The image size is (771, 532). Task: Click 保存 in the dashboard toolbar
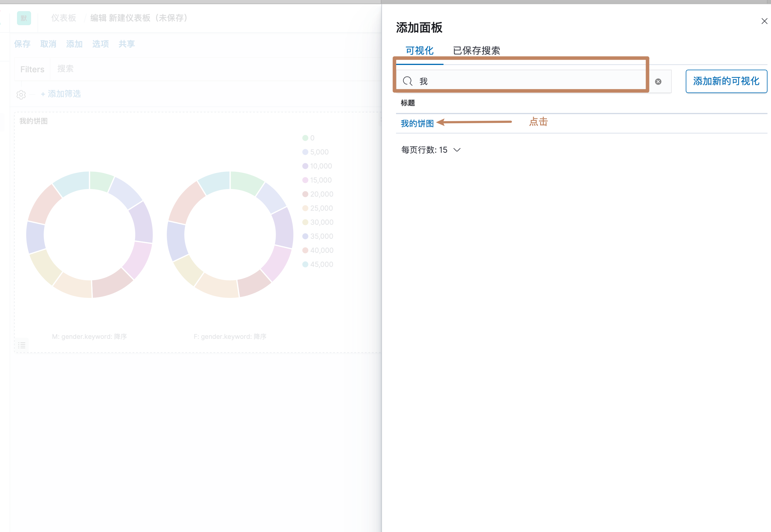[22, 44]
